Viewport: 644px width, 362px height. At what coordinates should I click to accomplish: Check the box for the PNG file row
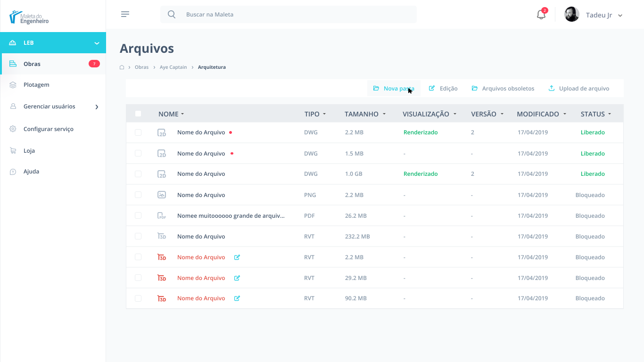tap(138, 195)
